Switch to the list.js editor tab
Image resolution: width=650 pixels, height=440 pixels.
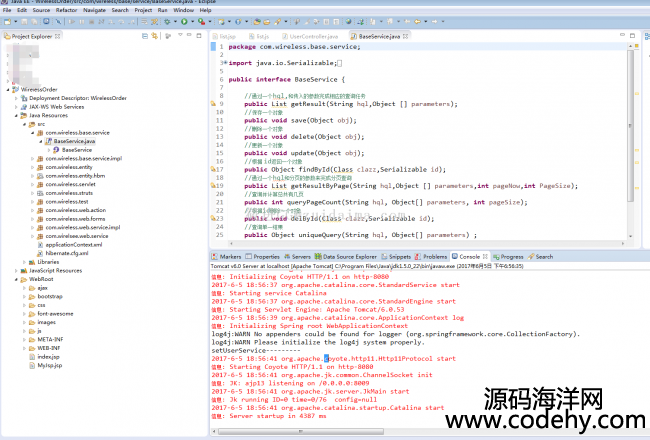tap(259, 36)
